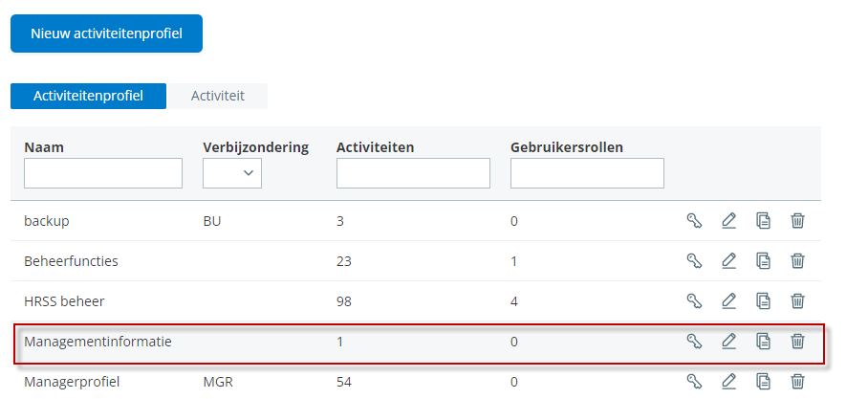The image size is (868, 399).
Task: Copy the Managementinformatie profile
Action: [x=763, y=341]
